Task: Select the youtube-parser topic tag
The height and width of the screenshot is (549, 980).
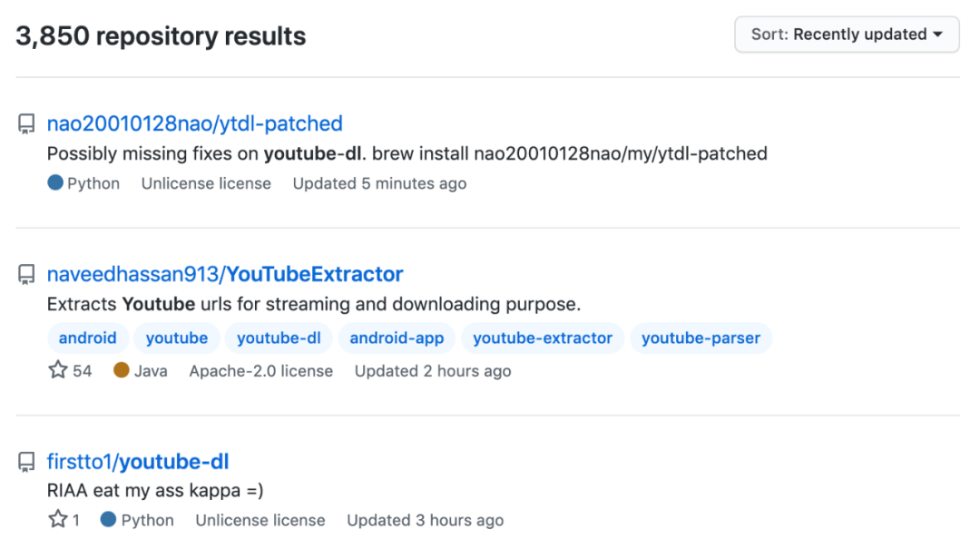Action: [701, 338]
